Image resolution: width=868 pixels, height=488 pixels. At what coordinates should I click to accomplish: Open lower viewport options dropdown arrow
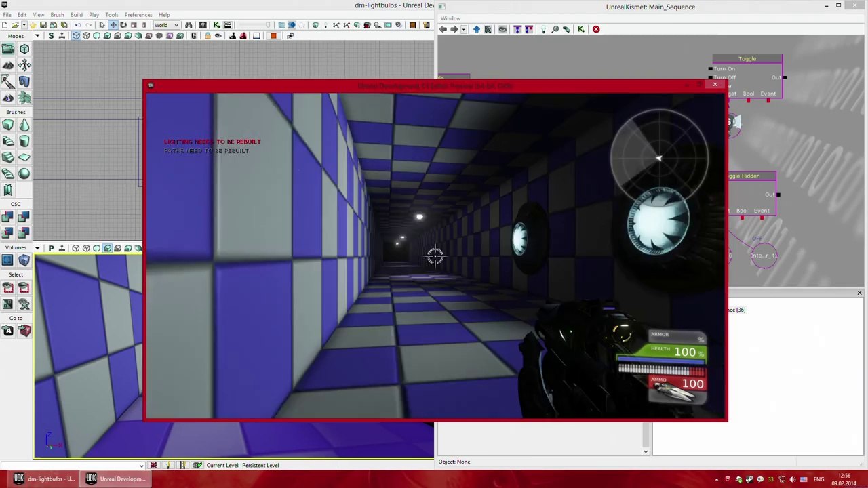tap(37, 248)
